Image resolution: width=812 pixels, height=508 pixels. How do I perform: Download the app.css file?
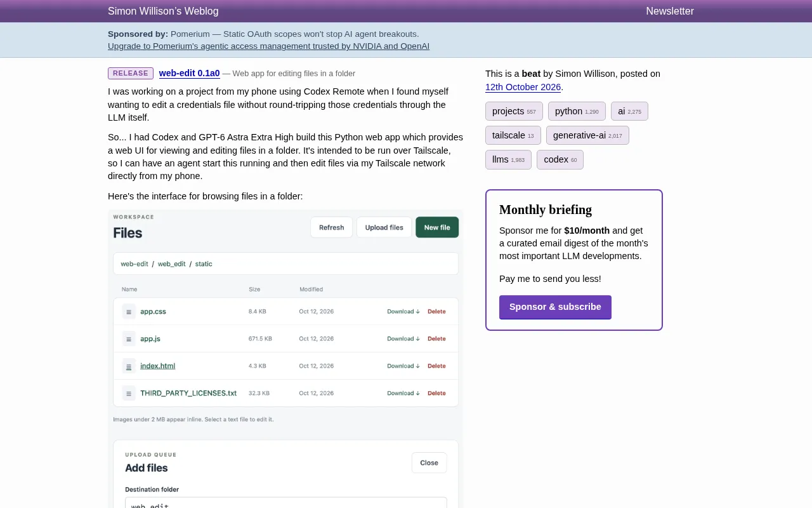click(x=403, y=312)
